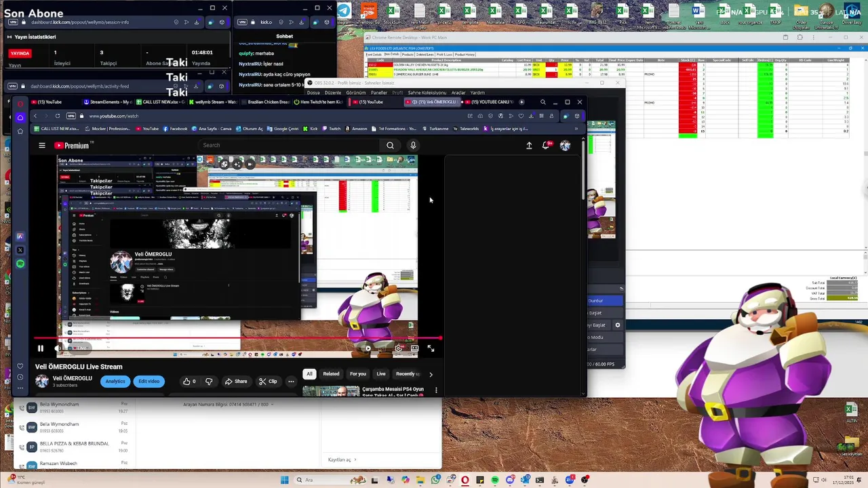868x488 pixels.
Task: Open Telegram desktop shortcut
Action: [344, 15]
